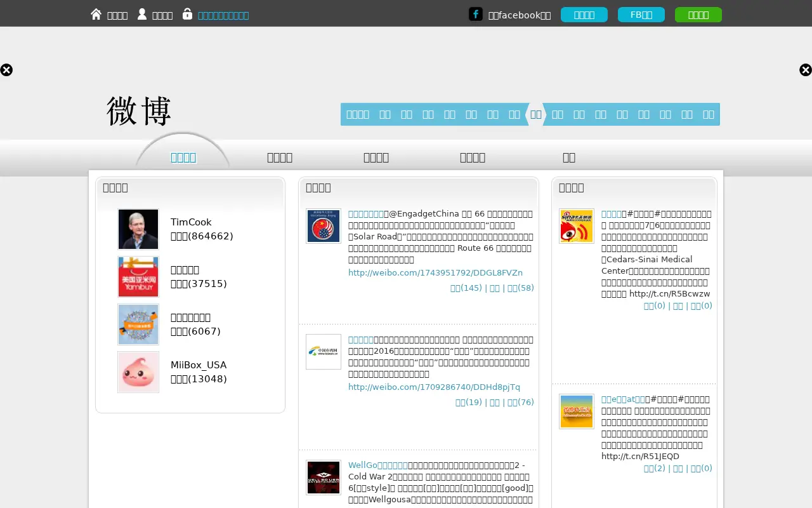This screenshot has height=508, width=812.
Task: Open the Taiwan network post avatar
Action: 324,352
